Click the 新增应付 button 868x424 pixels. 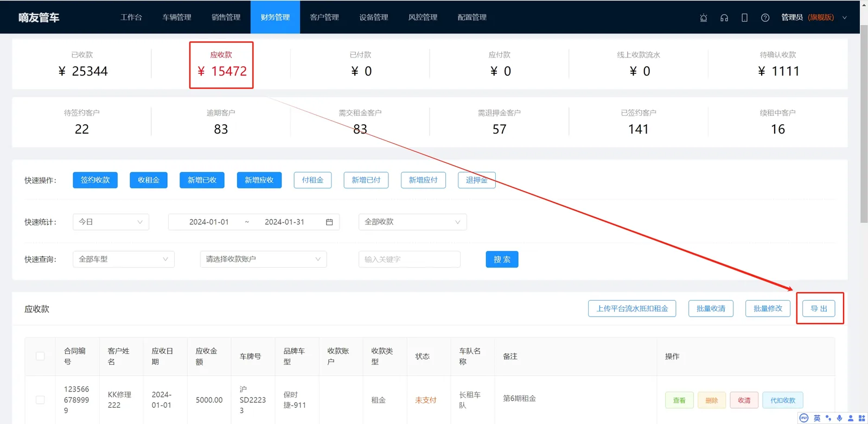click(423, 180)
